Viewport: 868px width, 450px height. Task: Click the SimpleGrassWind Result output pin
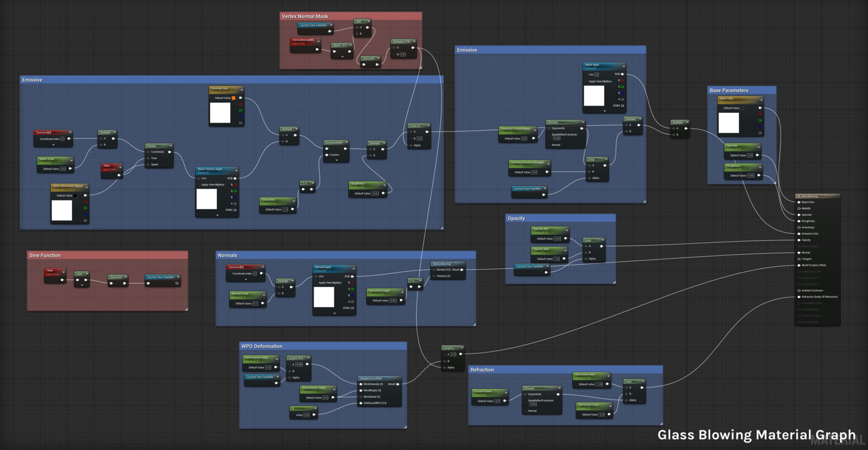click(398, 384)
